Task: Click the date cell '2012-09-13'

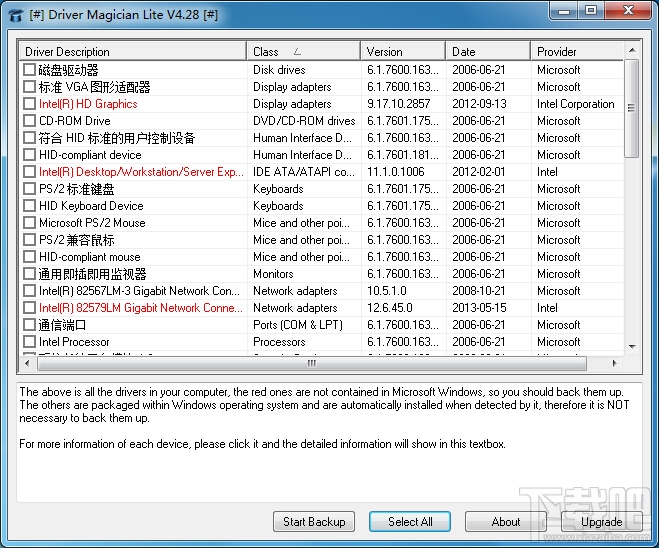Action: click(x=480, y=104)
